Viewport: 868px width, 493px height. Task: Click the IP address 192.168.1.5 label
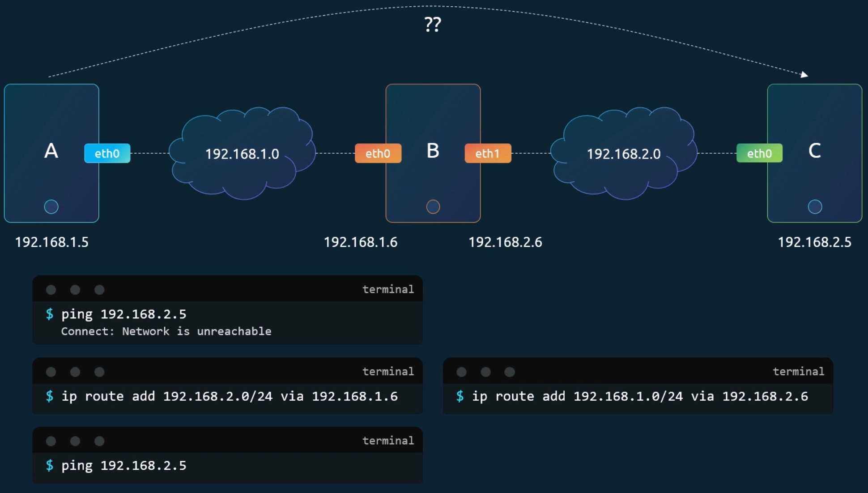[x=52, y=242]
